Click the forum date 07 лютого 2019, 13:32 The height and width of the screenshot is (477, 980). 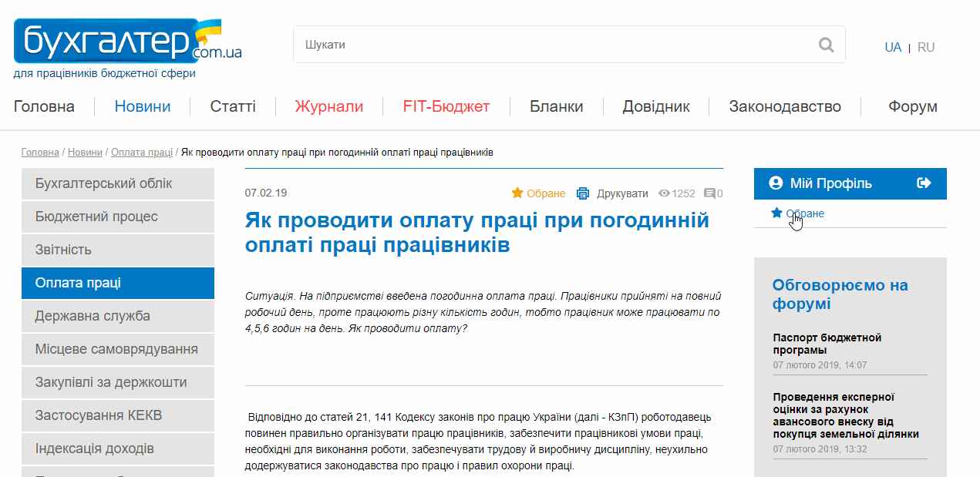tap(820, 449)
